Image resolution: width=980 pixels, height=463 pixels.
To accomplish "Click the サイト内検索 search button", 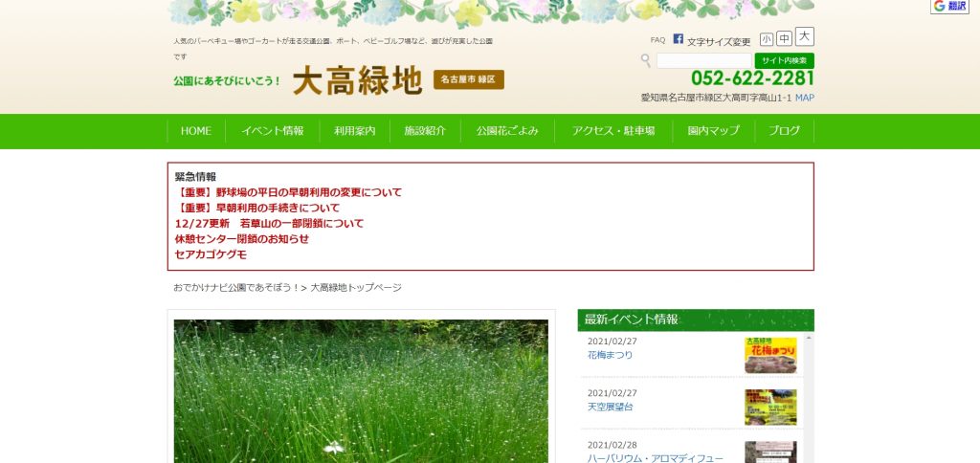I will pyautogui.click(x=785, y=60).
